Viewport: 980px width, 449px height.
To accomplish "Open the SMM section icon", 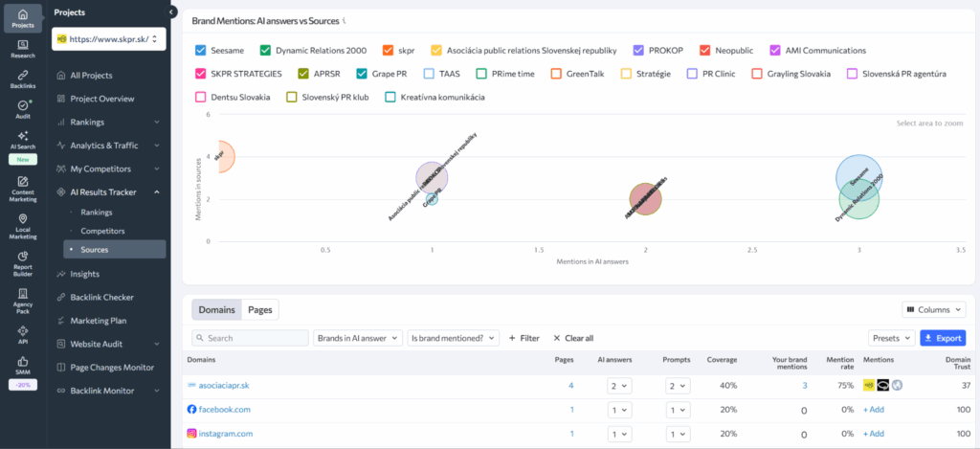I will (23, 361).
